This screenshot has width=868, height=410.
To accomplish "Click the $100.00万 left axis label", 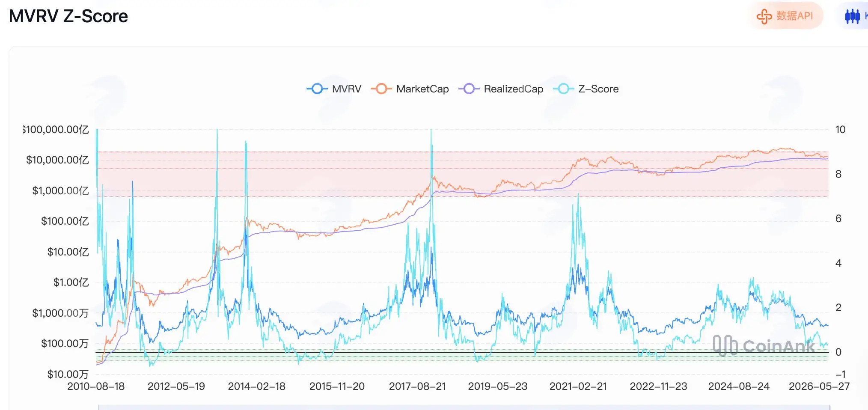I will (65, 344).
